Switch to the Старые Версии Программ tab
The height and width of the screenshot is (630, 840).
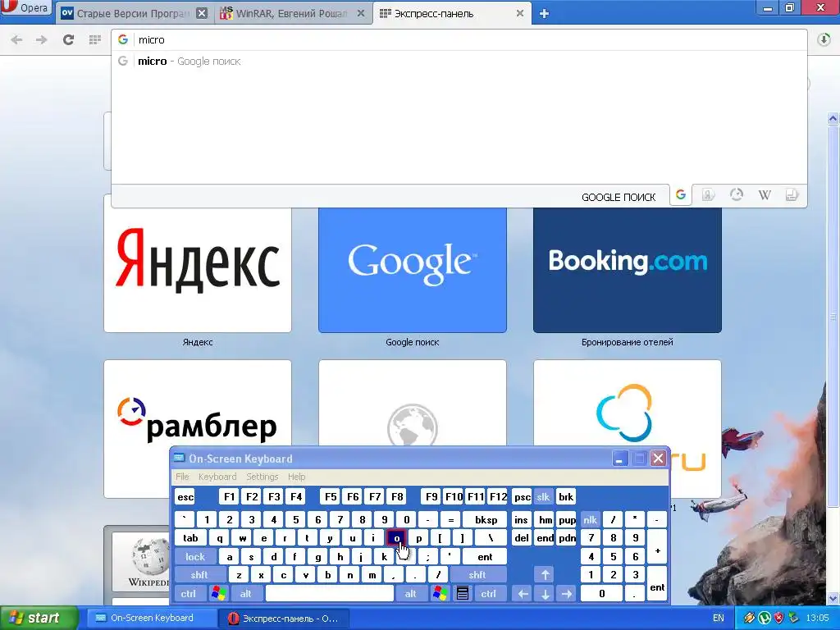click(x=134, y=13)
